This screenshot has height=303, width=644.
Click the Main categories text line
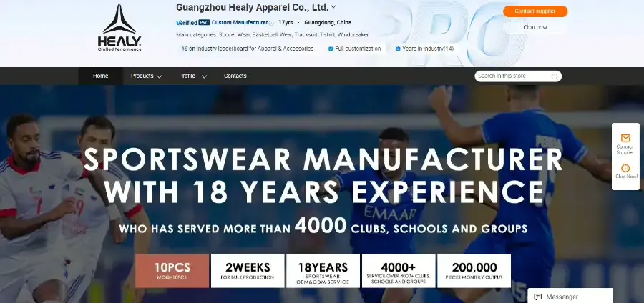(x=273, y=35)
